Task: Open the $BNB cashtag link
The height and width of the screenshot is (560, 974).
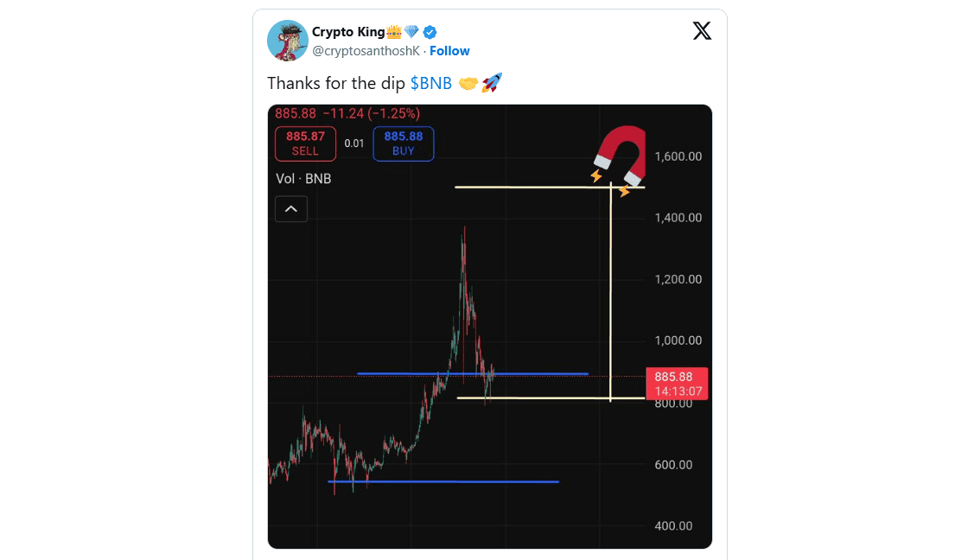Action: tap(430, 83)
